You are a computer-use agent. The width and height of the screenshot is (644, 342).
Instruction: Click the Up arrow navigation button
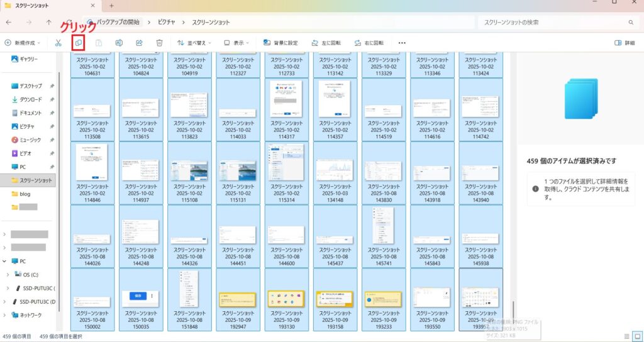tap(49, 22)
